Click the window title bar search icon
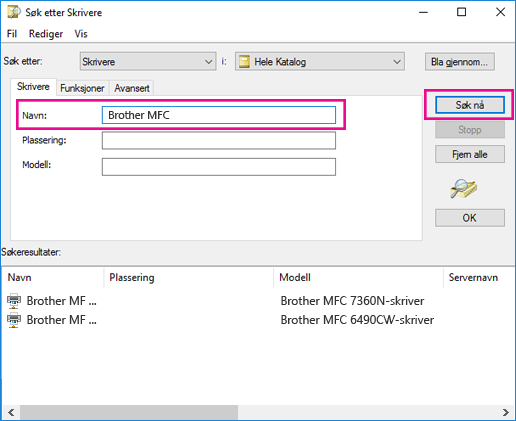Image resolution: width=516 pixels, height=421 pixels. point(14,12)
